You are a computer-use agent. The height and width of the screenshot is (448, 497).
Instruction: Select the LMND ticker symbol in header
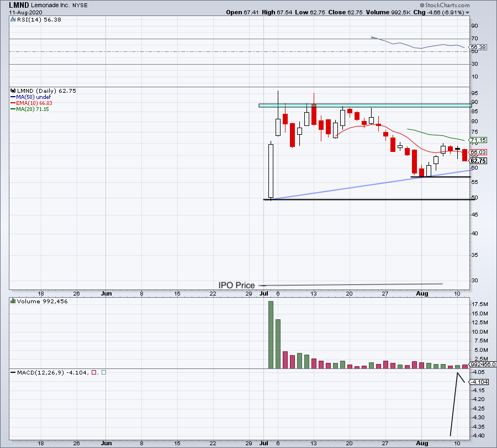click(19, 5)
